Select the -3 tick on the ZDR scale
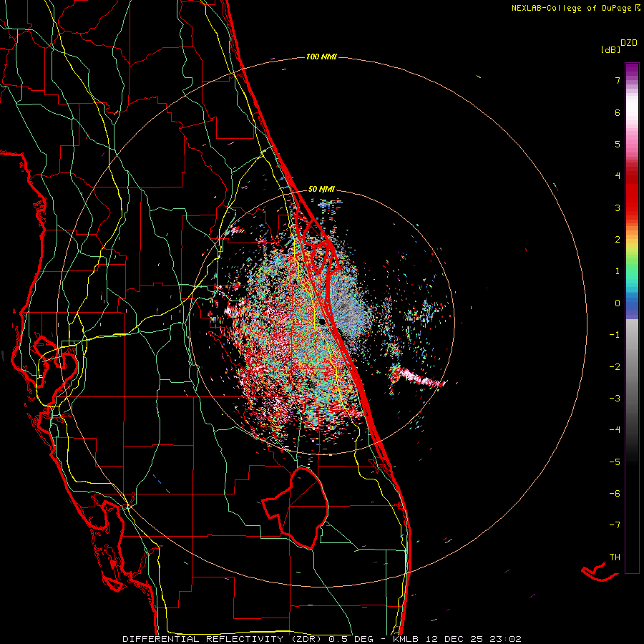 point(615,399)
